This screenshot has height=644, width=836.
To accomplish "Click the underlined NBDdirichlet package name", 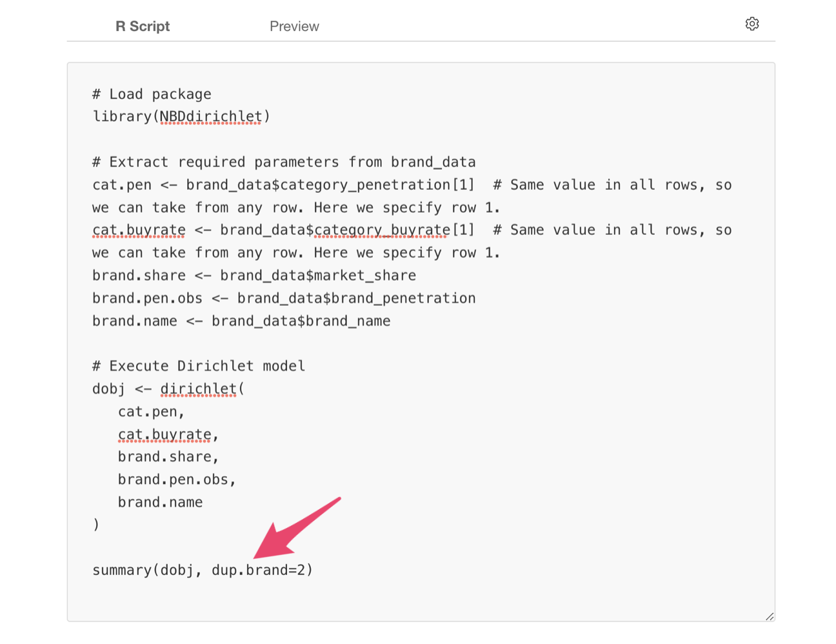I will pyautogui.click(x=211, y=117).
